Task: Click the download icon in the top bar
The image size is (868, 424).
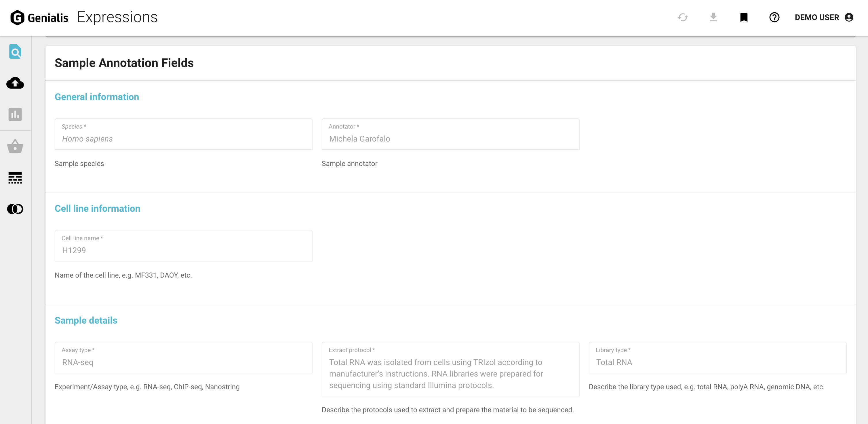Action: (713, 17)
